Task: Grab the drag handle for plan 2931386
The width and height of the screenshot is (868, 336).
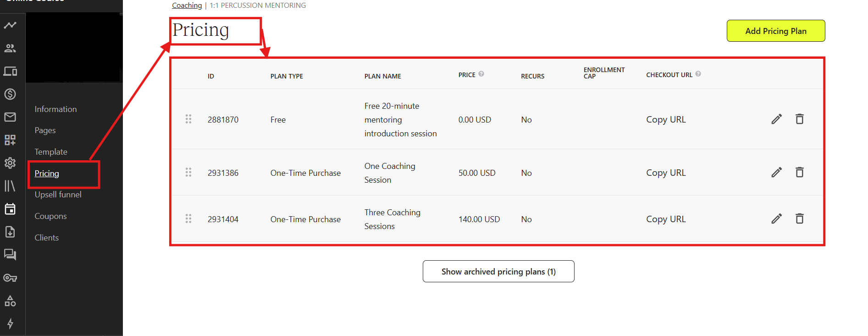Action: (188, 173)
